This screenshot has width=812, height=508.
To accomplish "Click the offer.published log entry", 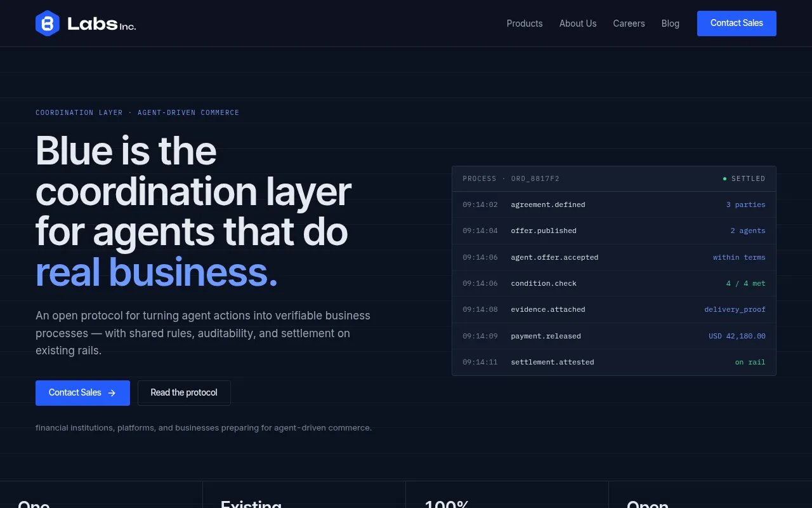I will coord(544,231).
